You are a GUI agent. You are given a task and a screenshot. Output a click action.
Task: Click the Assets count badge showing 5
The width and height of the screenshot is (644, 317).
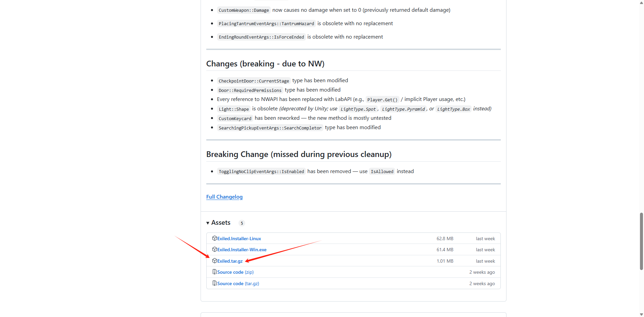pyautogui.click(x=241, y=223)
